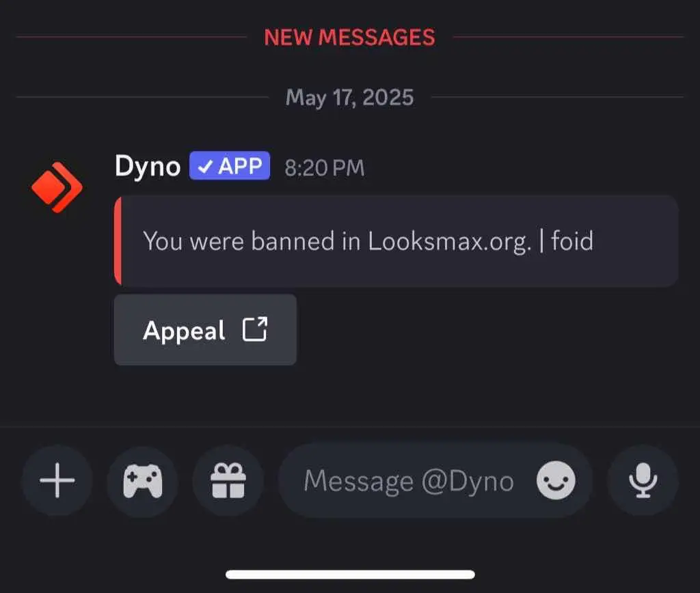Tap the red embed accent bar
This screenshot has height=593, width=700.
tap(118, 241)
